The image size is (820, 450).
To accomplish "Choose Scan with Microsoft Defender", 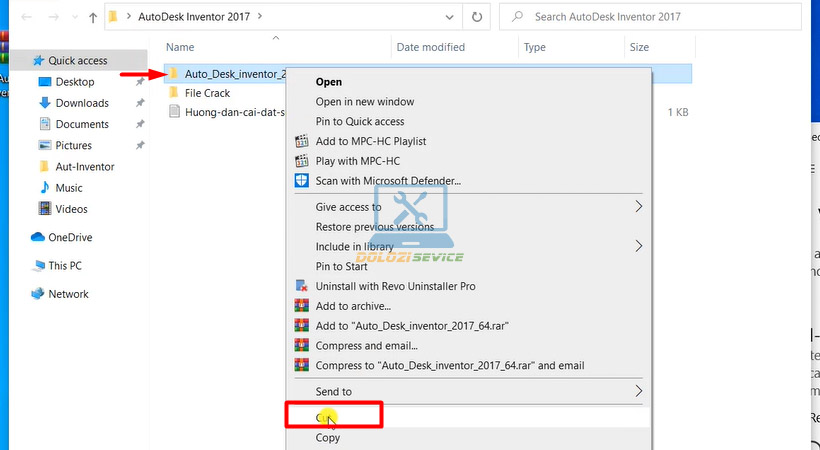I will (388, 181).
